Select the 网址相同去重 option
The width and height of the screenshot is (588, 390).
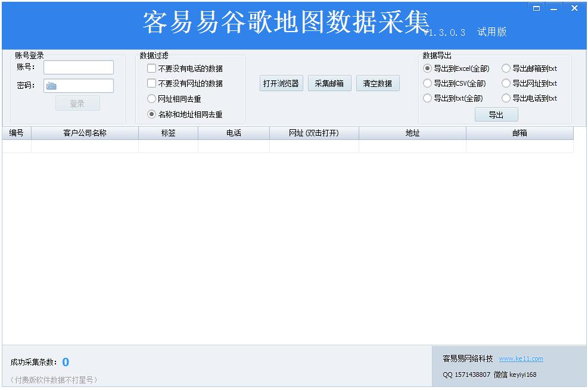click(x=151, y=99)
